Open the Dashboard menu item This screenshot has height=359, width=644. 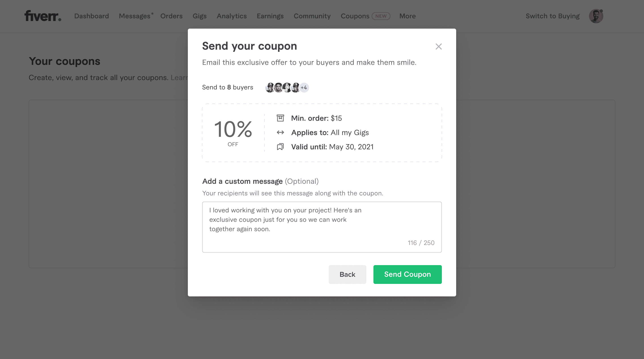point(91,16)
